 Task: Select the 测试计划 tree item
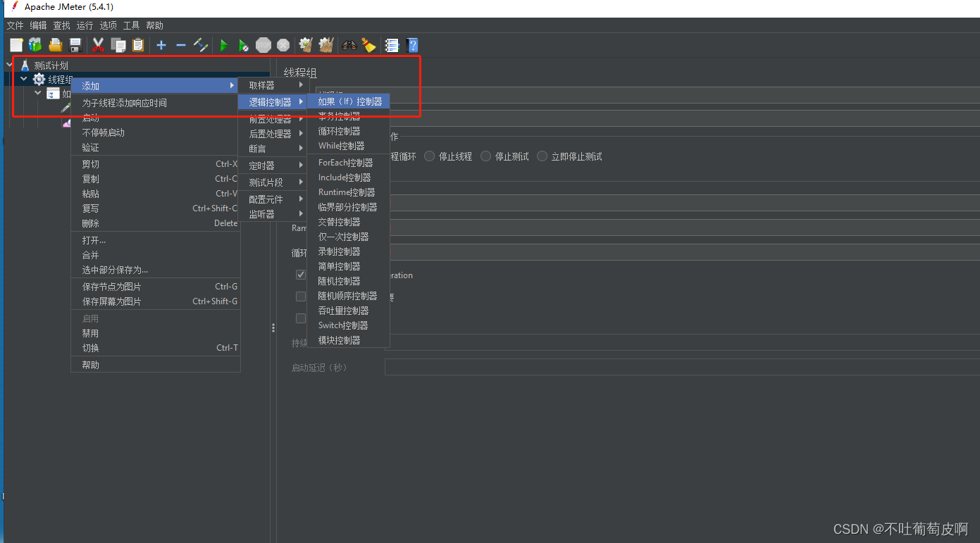[51, 65]
